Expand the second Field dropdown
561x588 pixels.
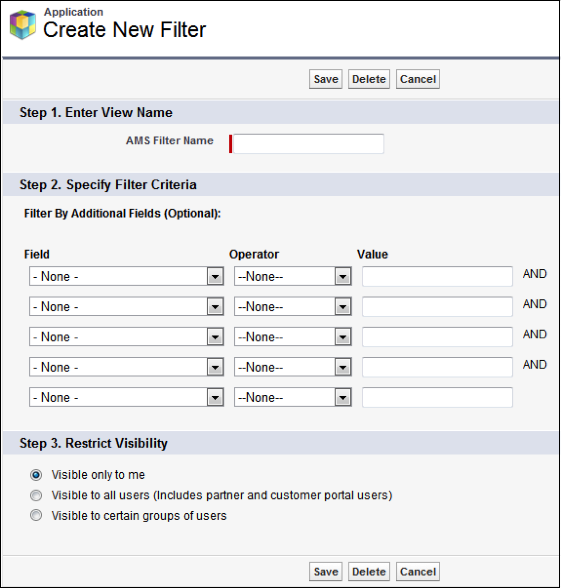[x=126, y=306]
